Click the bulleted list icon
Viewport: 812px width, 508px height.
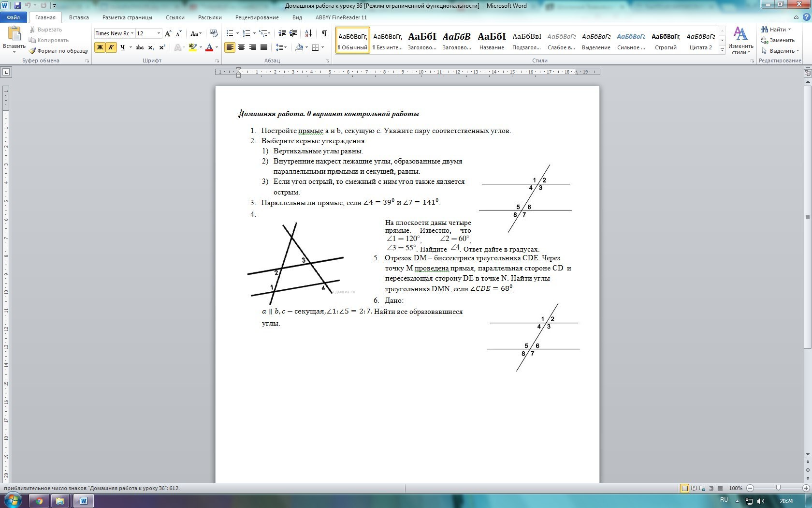coord(230,33)
